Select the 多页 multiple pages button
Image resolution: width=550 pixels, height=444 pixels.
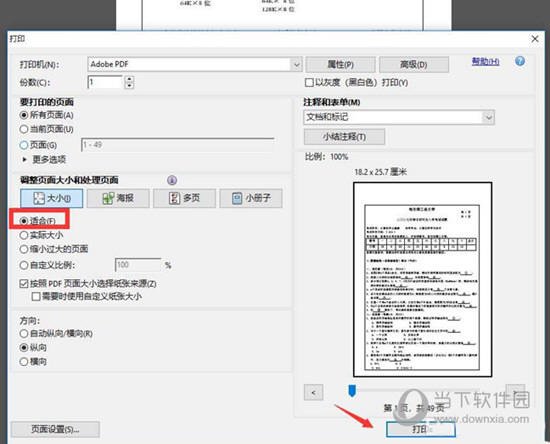point(184,198)
